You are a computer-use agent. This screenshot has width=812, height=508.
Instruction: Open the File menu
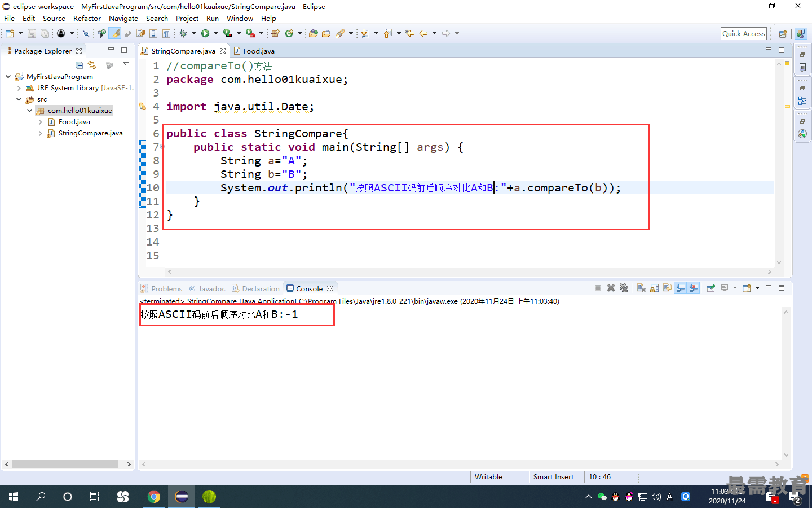(x=10, y=19)
